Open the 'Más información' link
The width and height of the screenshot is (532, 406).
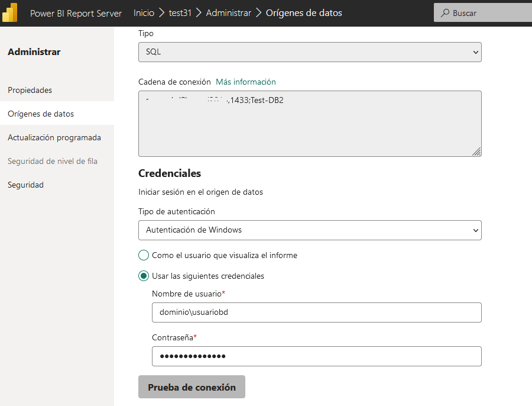245,82
